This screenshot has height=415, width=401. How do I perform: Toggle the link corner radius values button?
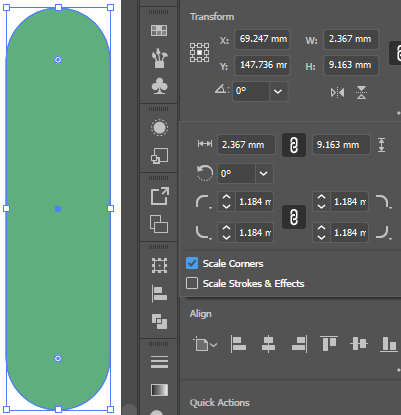click(x=294, y=217)
